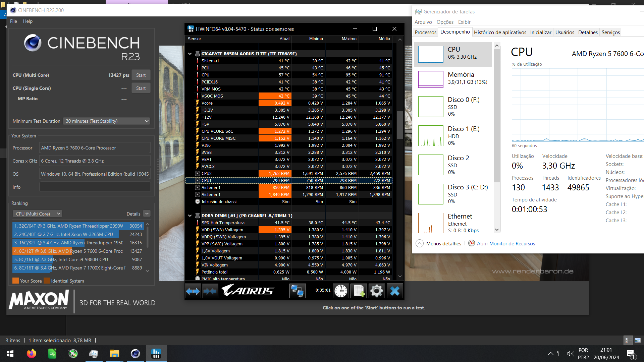
Task: Open the green fan utility taskbar icon
Action: pos(73,354)
